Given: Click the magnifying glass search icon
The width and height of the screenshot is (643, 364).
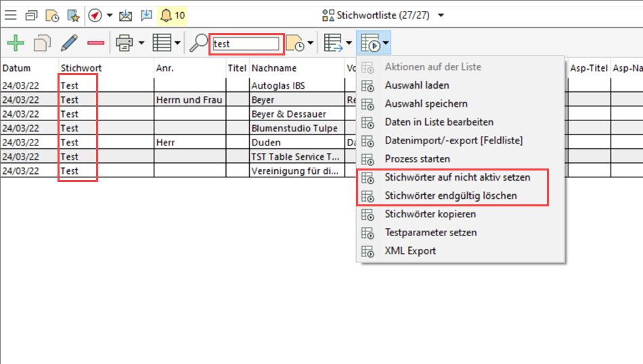Looking at the screenshot, I should click(x=198, y=44).
